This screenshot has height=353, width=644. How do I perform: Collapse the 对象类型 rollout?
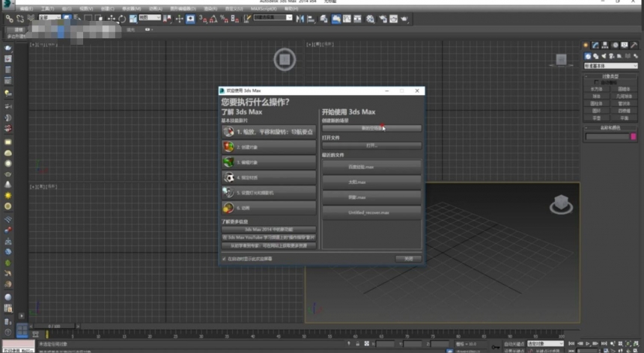pos(610,76)
